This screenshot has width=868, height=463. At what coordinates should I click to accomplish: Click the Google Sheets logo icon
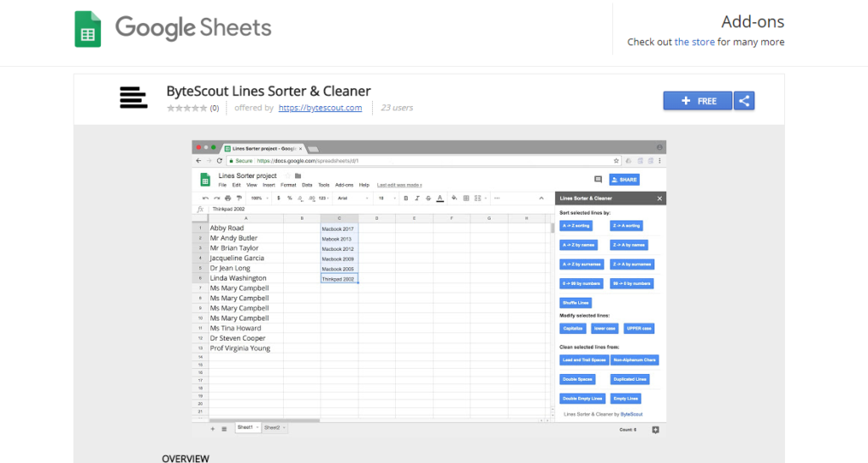(x=87, y=28)
